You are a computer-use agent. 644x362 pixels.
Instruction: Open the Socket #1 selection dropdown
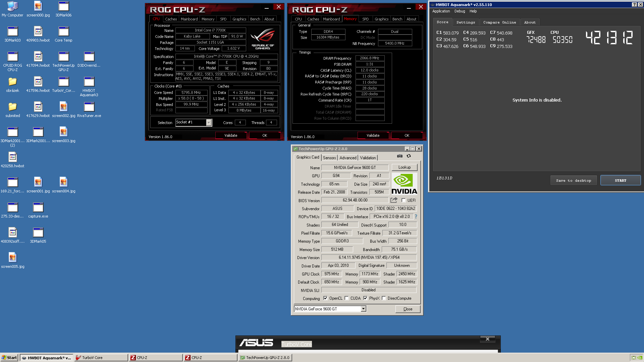point(209,123)
